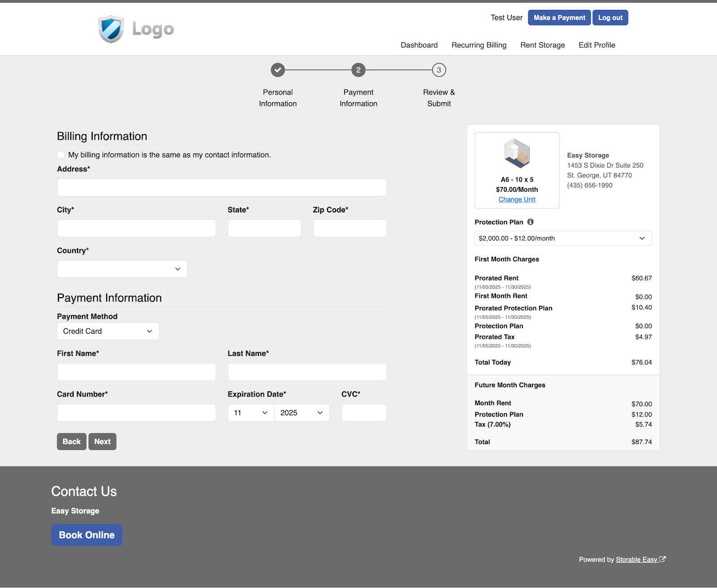The width and height of the screenshot is (717, 588).
Task: Click the shield logo icon
Action: click(111, 29)
